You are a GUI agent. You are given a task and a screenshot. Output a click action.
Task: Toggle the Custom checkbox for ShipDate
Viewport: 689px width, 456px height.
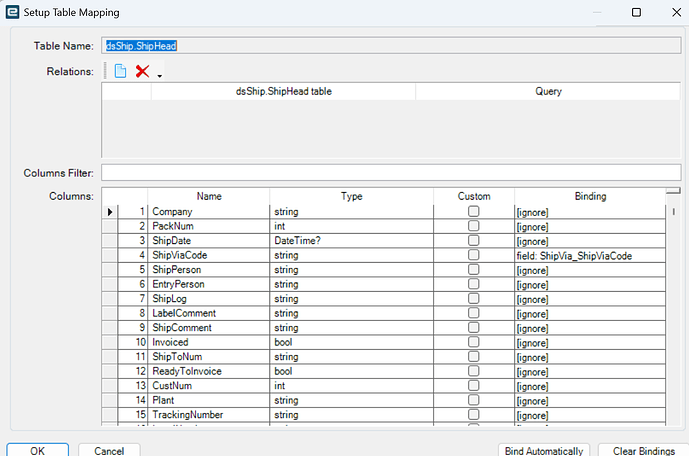tap(473, 240)
